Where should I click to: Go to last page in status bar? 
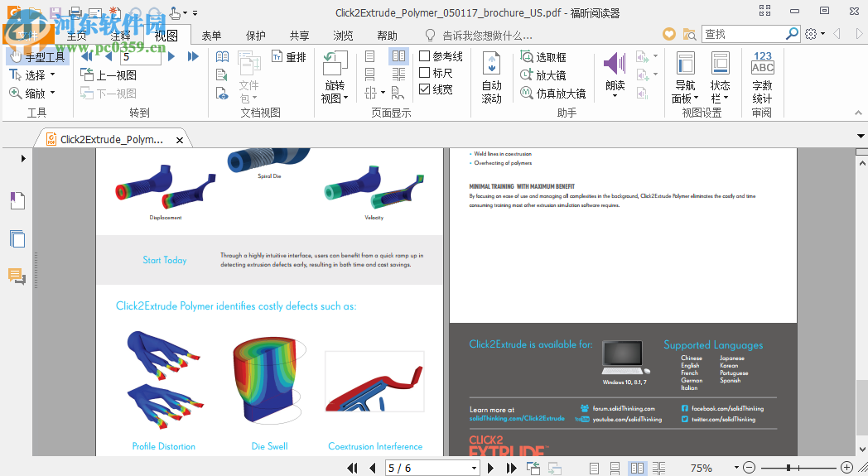[511, 469]
